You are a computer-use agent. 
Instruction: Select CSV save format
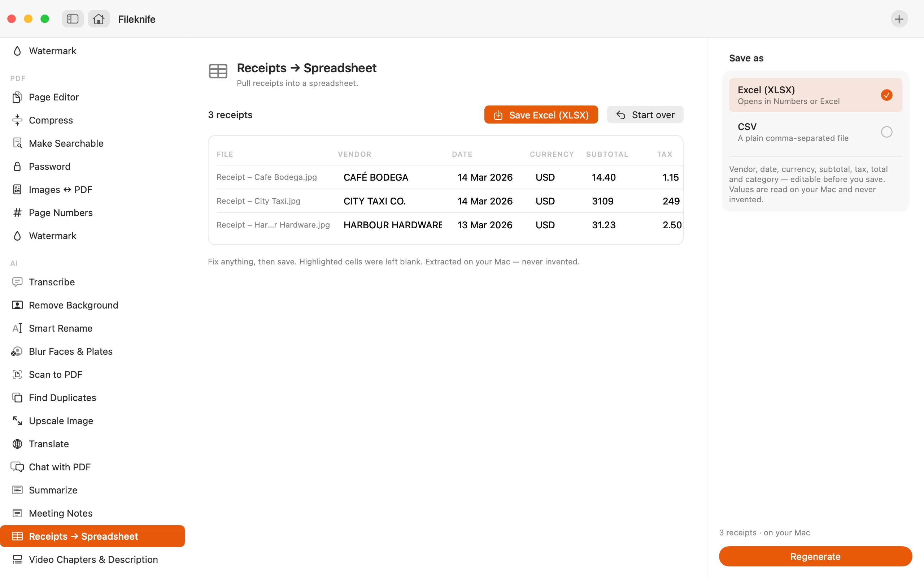pyautogui.click(x=815, y=132)
